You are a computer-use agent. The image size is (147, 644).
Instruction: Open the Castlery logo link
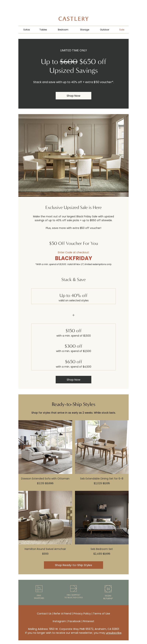(73, 19)
